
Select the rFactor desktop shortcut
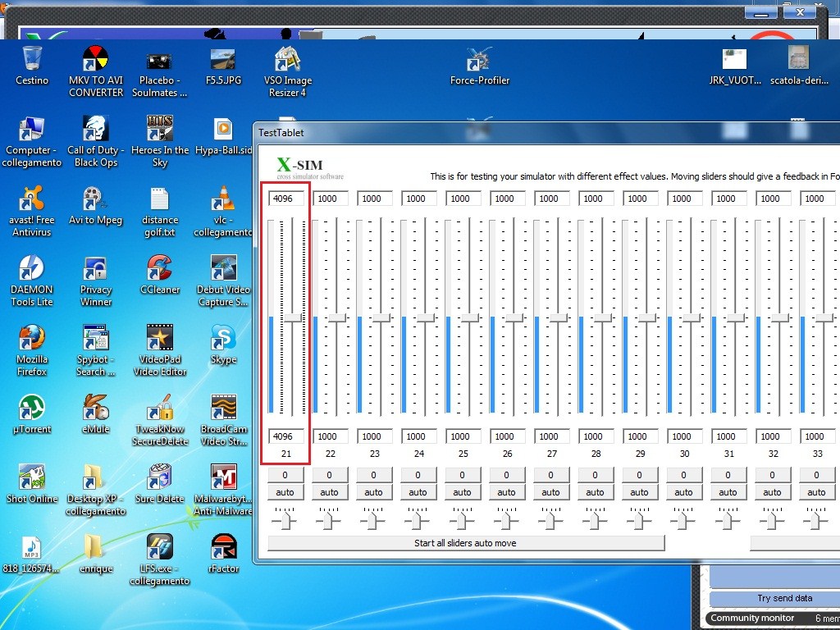tap(223, 547)
